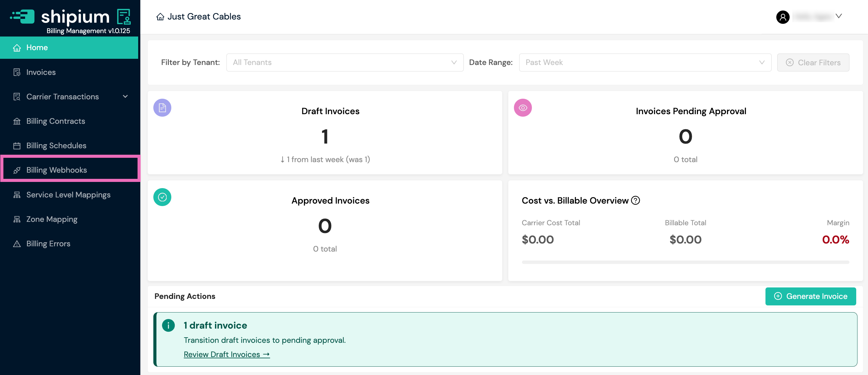The image size is (868, 375).
Task: Expand the Carrier Transactions submenu
Action: point(125,97)
